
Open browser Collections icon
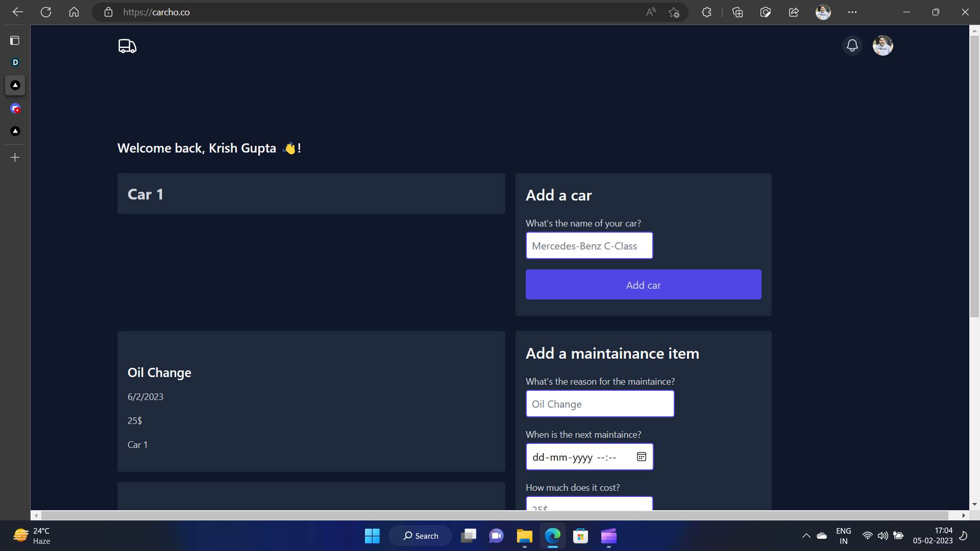coord(737,12)
